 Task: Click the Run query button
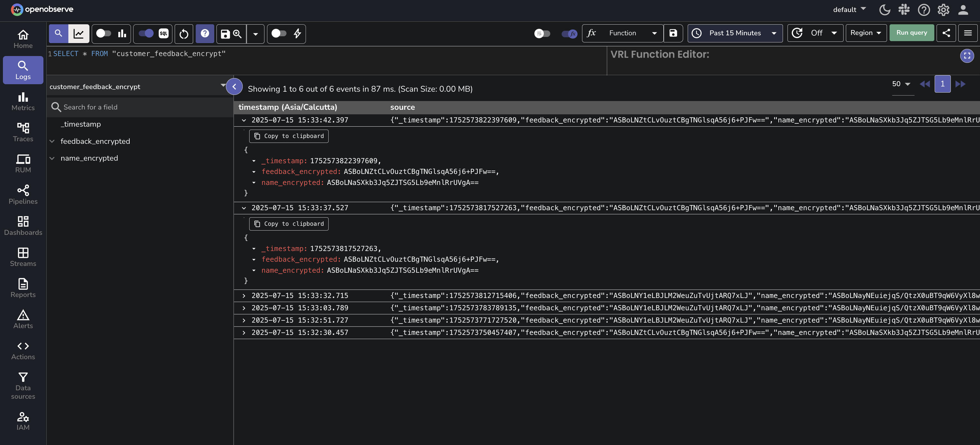click(912, 33)
